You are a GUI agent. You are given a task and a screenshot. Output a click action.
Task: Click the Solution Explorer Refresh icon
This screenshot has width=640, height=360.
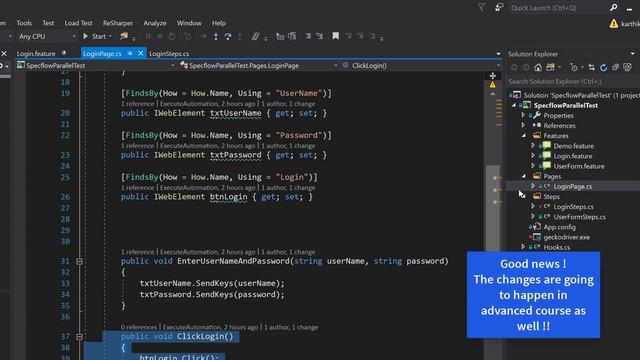tap(603, 67)
